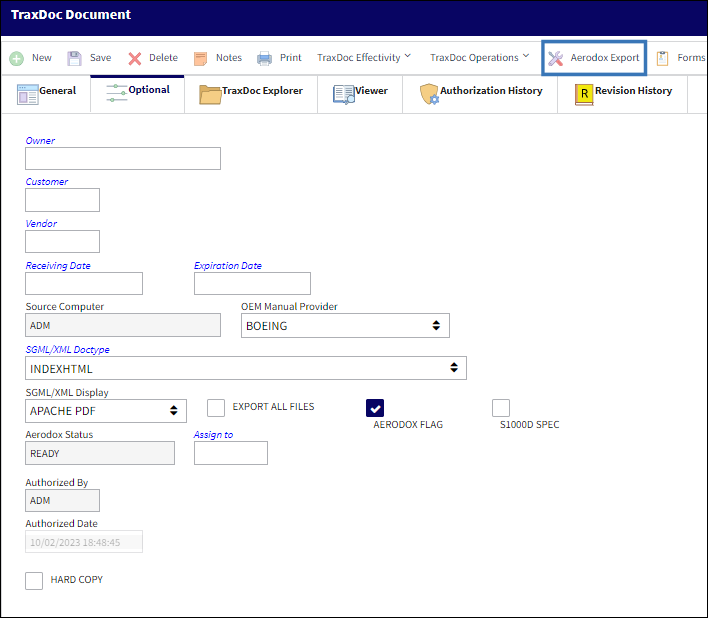Switch to the General tab
Viewport: 708px width, 618px height.
click(x=46, y=94)
